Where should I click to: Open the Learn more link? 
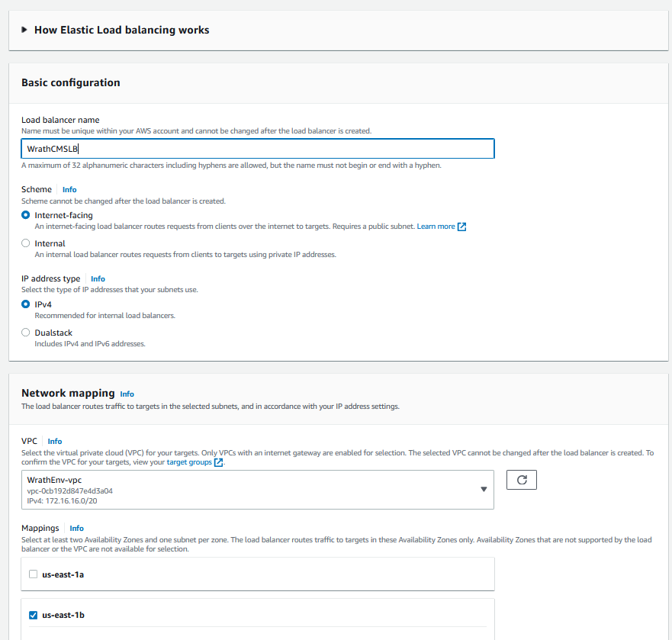436,227
